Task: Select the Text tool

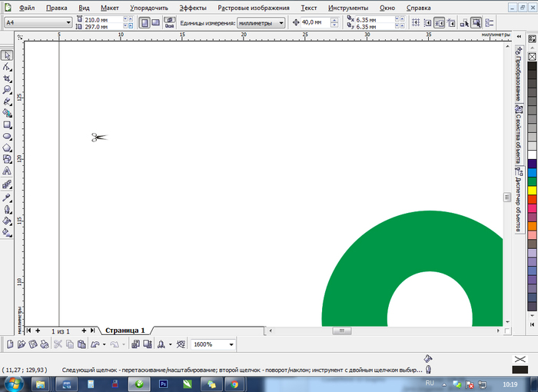Action: pos(7,171)
